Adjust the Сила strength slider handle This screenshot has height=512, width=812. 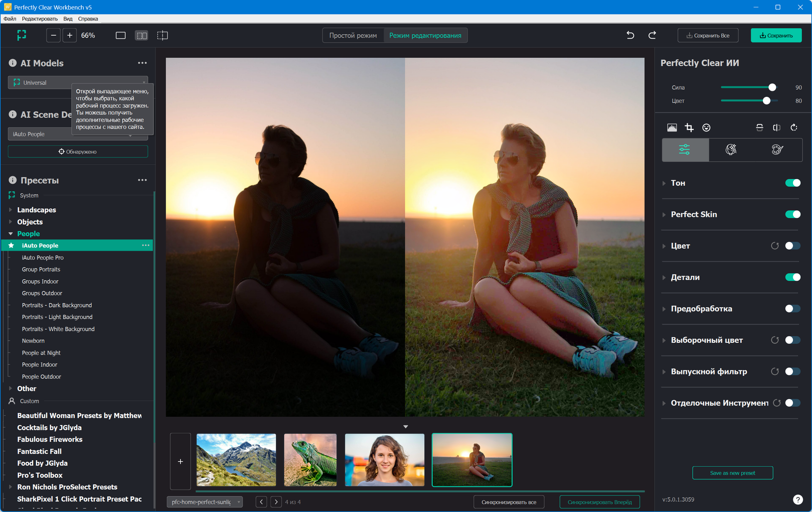[772, 87]
